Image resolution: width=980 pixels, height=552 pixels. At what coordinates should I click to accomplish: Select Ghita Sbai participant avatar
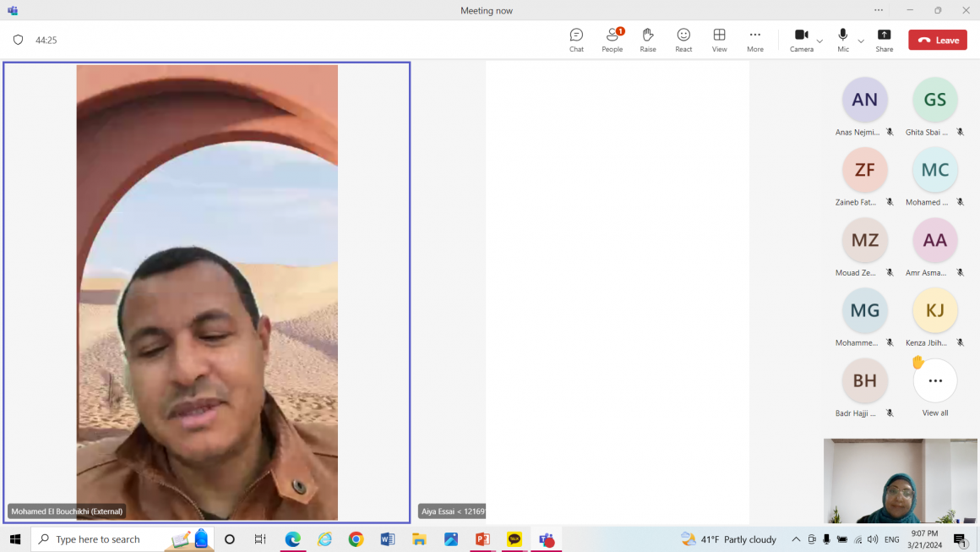coord(935,100)
